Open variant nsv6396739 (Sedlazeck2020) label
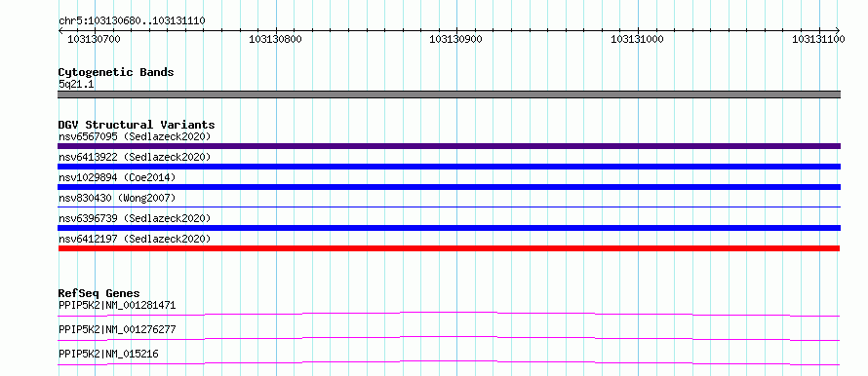The height and width of the screenshot is (376, 868). coord(135,218)
